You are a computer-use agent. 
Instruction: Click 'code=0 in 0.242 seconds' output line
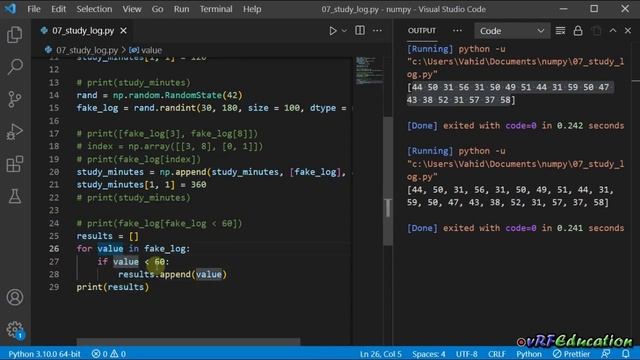(x=564, y=126)
